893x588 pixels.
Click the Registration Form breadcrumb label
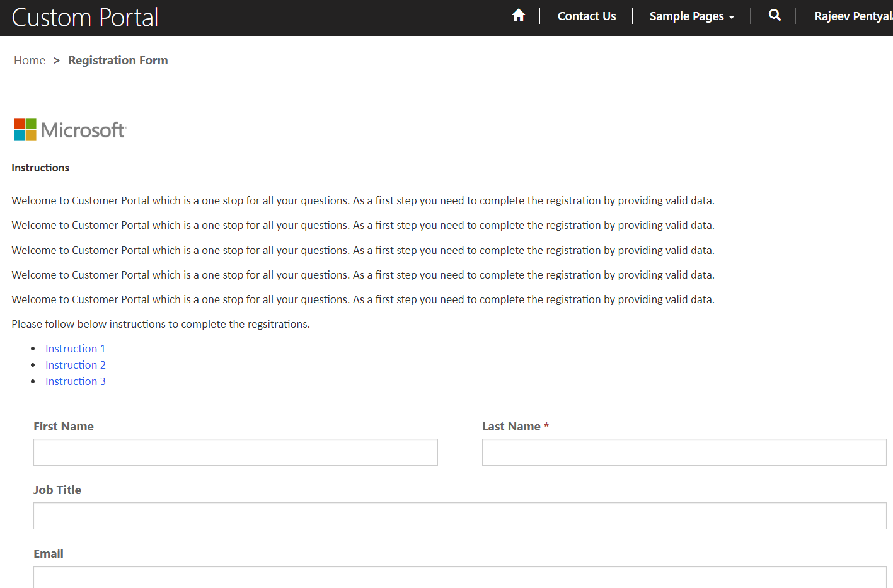(117, 60)
